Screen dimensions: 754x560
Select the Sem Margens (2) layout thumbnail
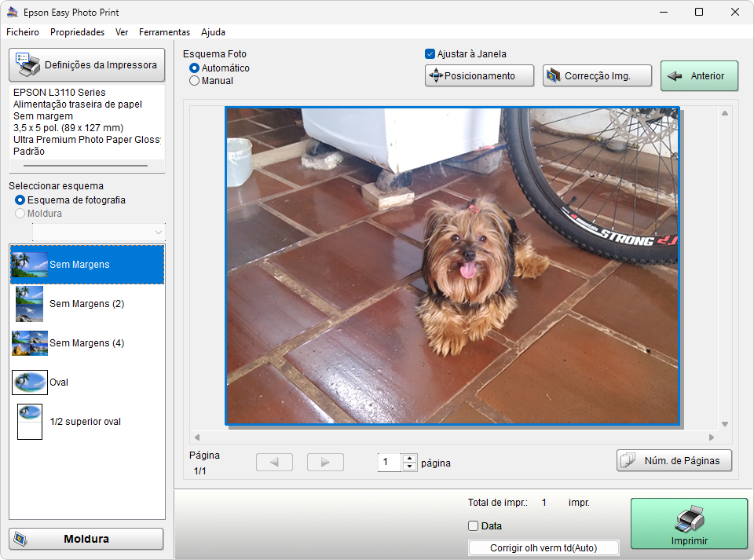click(x=29, y=304)
